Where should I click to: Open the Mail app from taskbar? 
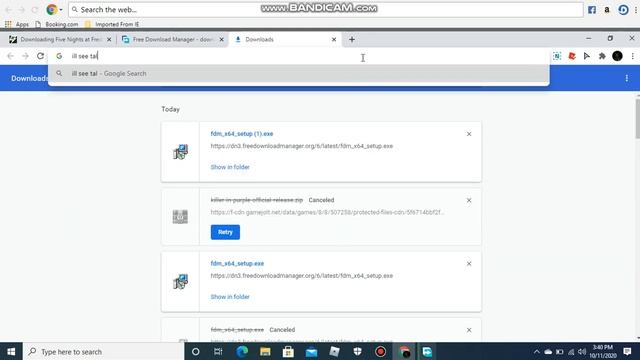pyautogui.click(x=311, y=351)
